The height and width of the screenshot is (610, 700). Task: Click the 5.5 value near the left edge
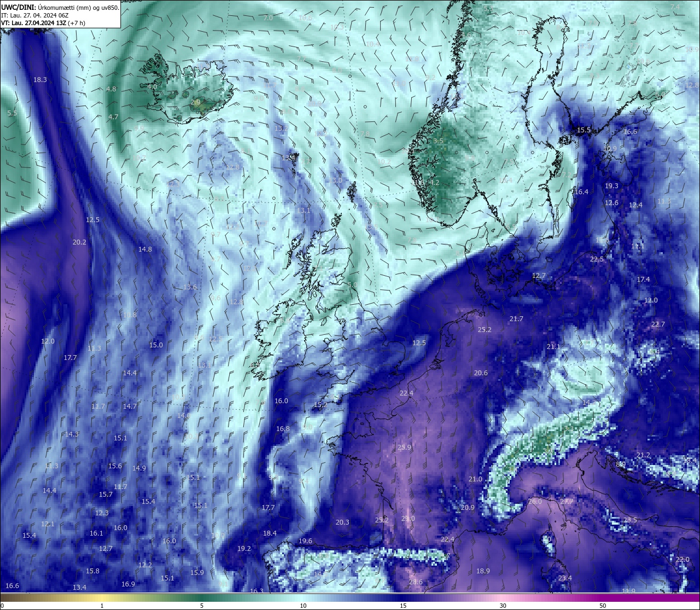coord(12,113)
